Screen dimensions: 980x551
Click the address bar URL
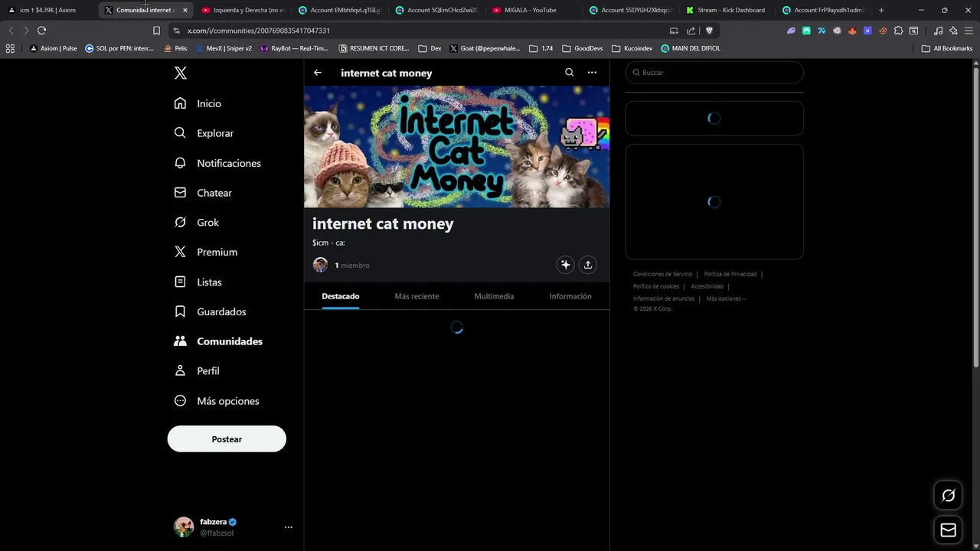[x=259, y=31]
